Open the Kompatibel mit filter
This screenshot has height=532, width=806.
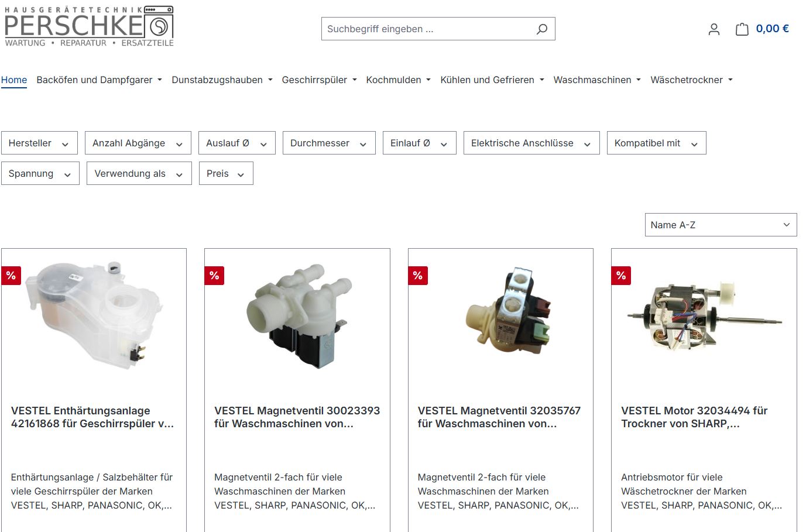[x=656, y=143]
